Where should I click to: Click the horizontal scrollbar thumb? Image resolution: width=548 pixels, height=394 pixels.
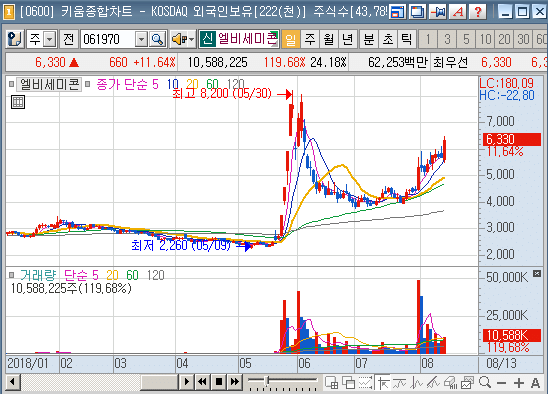point(160,381)
